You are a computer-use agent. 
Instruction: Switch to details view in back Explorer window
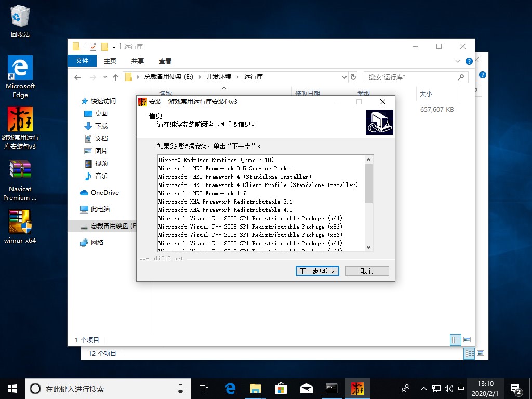(x=469, y=353)
